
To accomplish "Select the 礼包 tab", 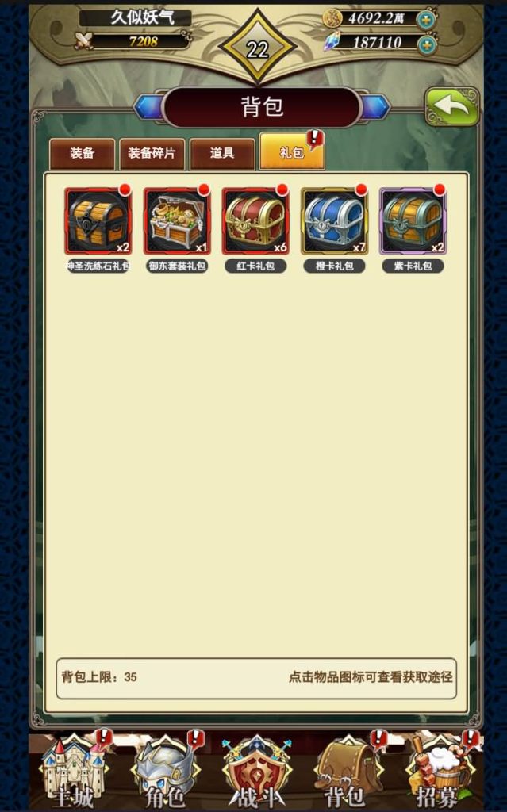I will (x=292, y=151).
